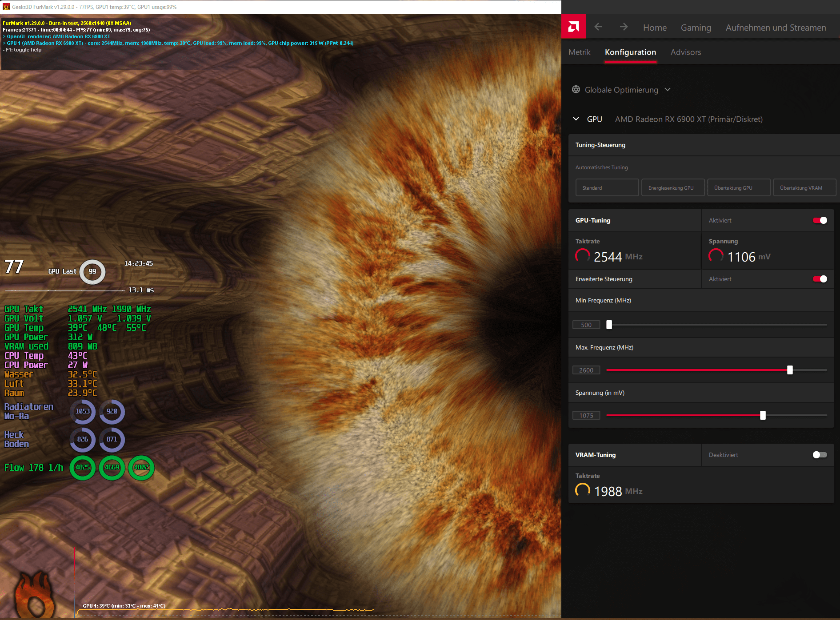Switch to the Metrik tab

tap(580, 52)
